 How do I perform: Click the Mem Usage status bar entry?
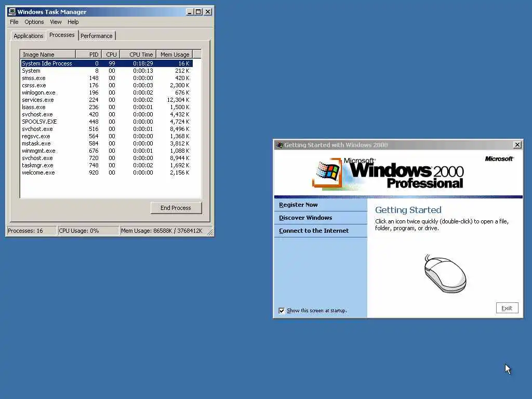tap(163, 231)
